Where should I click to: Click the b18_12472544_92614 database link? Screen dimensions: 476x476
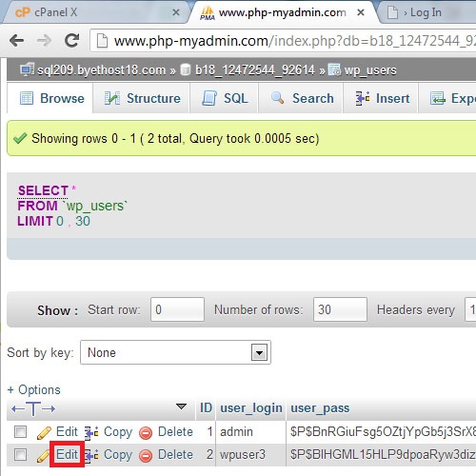pos(255,69)
